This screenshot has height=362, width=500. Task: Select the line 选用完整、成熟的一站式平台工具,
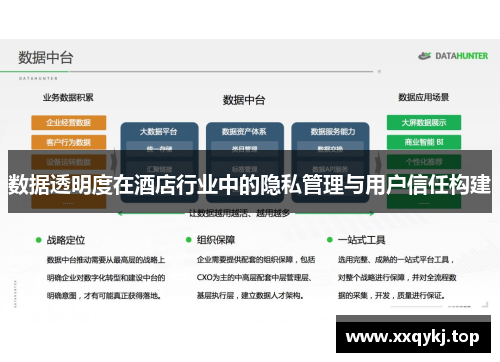click(x=396, y=260)
